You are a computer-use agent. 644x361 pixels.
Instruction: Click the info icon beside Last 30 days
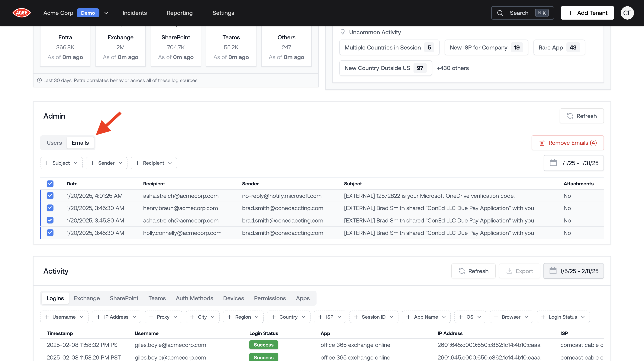(x=39, y=80)
